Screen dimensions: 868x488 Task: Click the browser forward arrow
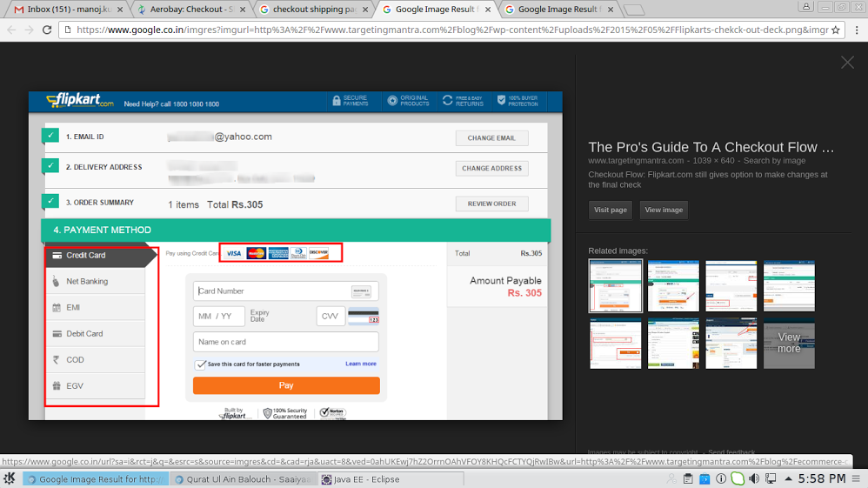[29, 30]
